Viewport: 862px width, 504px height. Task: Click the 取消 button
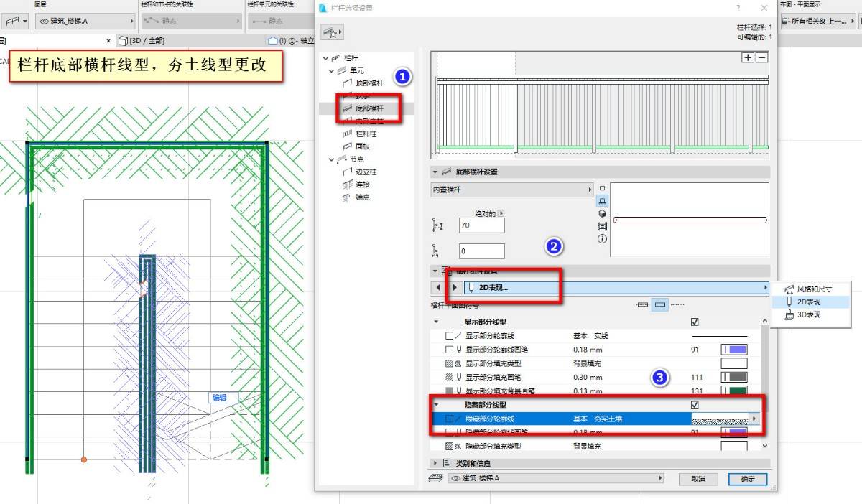pos(698,479)
